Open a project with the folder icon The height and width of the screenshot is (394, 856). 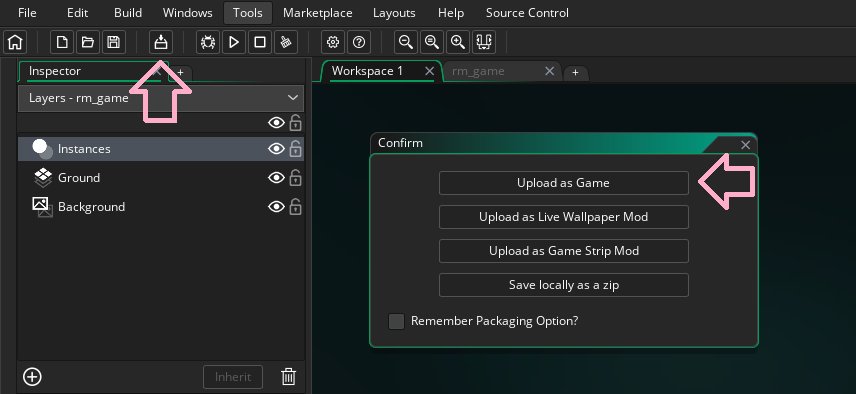click(87, 42)
